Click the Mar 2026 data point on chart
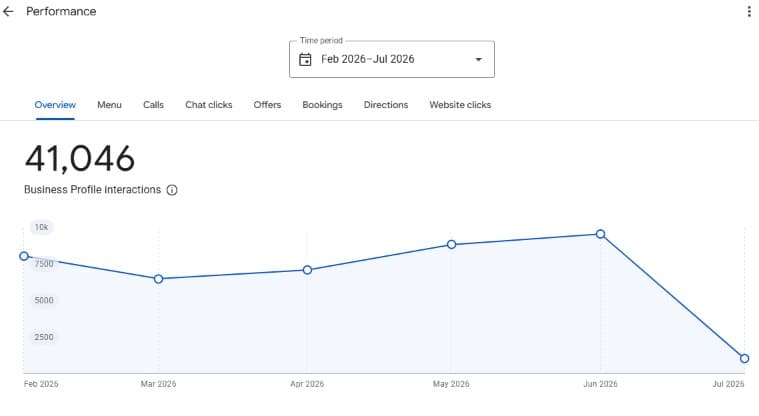 click(x=158, y=279)
